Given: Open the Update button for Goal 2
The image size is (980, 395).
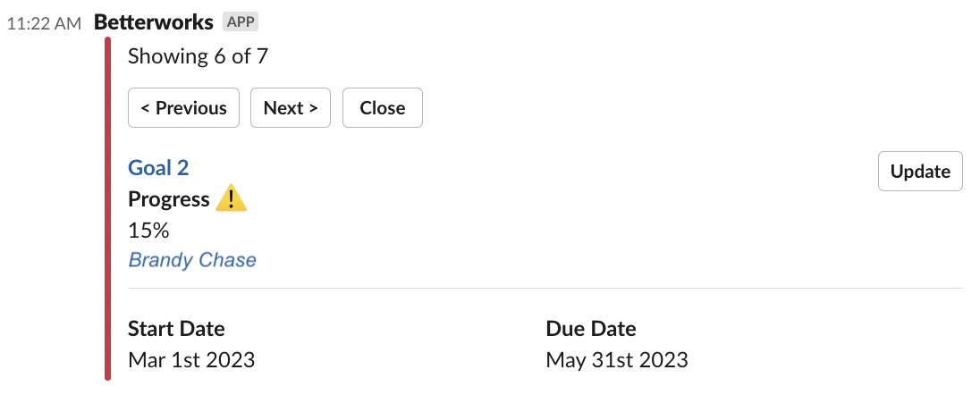Looking at the screenshot, I should tap(920, 171).
